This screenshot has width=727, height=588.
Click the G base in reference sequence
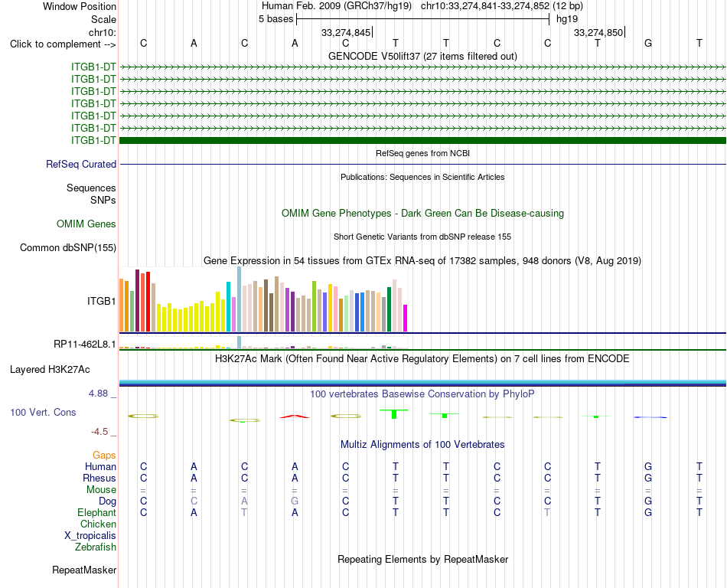[x=648, y=43]
